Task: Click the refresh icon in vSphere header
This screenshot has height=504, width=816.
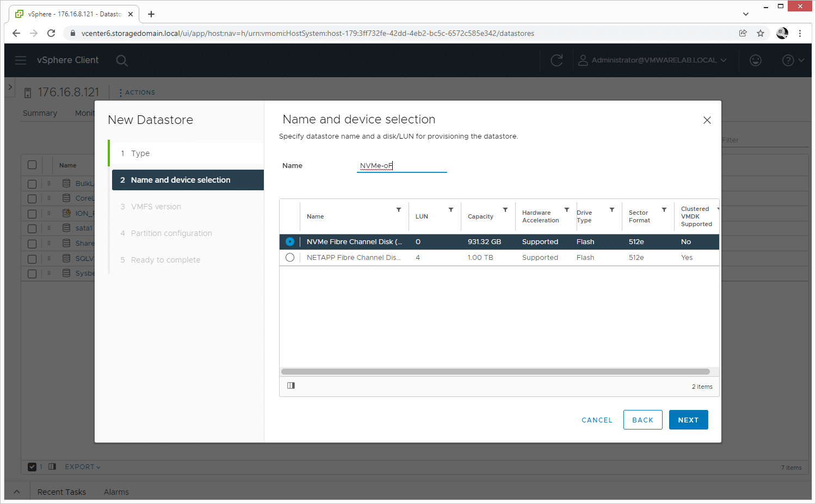Action: point(557,60)
